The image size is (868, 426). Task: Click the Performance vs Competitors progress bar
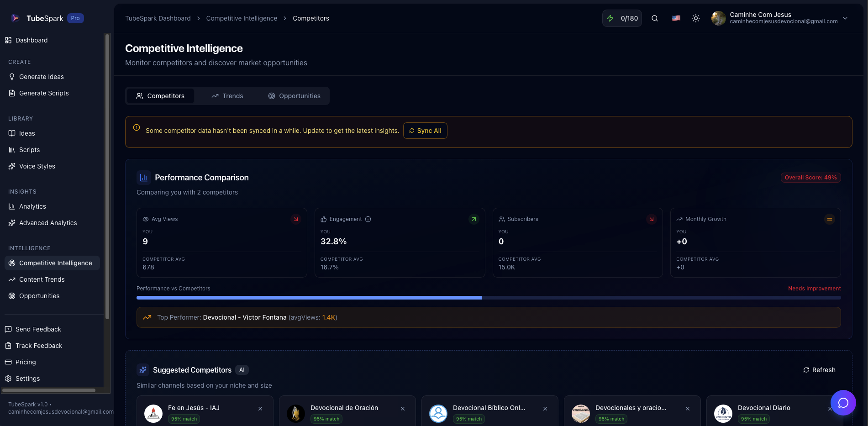488,297
